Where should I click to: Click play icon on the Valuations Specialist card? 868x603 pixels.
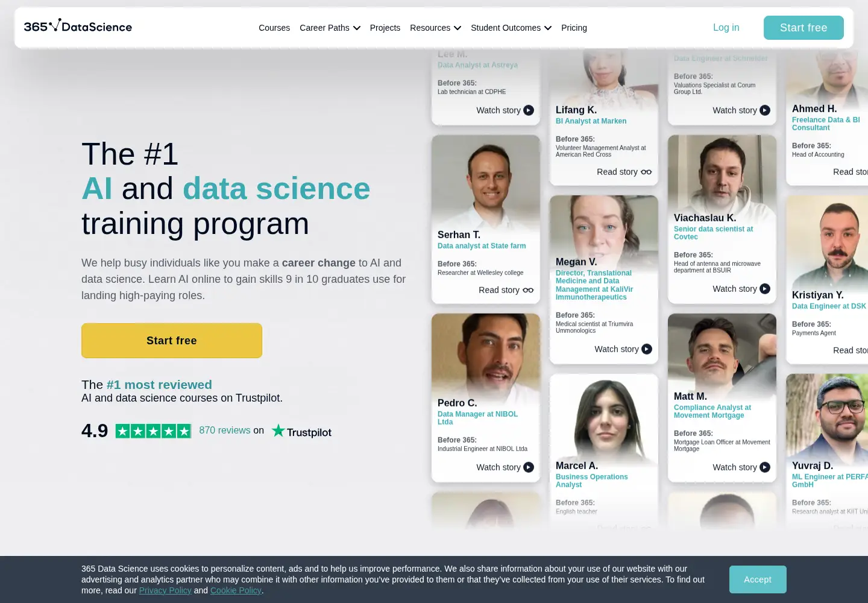pos(765,110)
